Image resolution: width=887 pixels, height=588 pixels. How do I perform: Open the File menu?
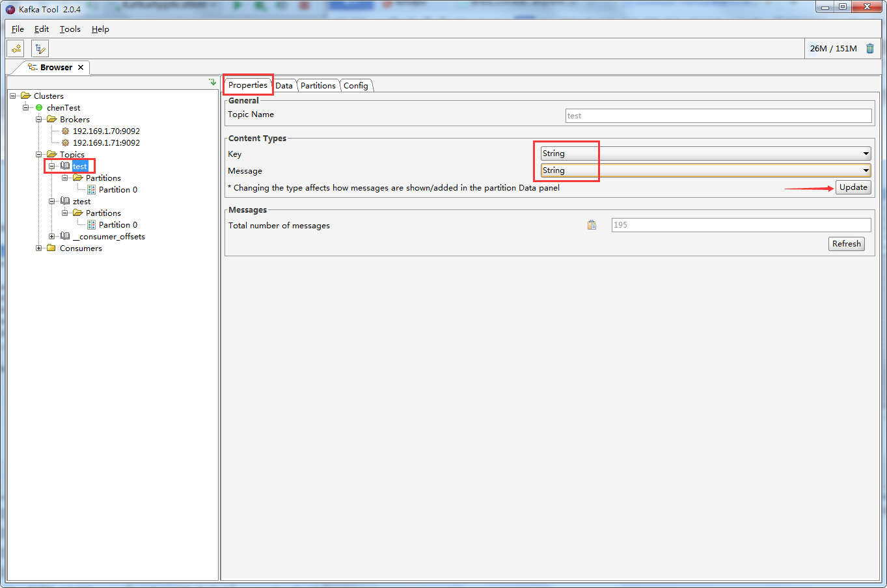pyautogui.click(x=18, y=29)
